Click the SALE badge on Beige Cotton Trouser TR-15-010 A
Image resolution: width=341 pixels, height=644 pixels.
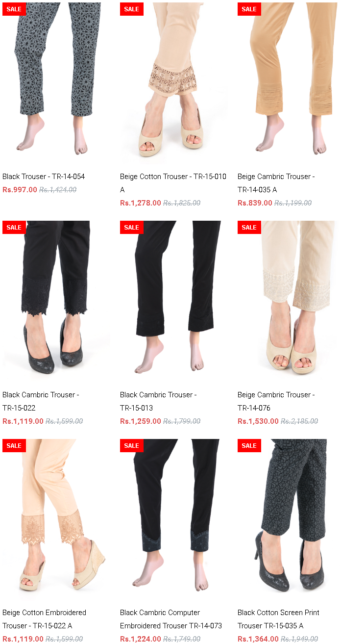(132, 9)
